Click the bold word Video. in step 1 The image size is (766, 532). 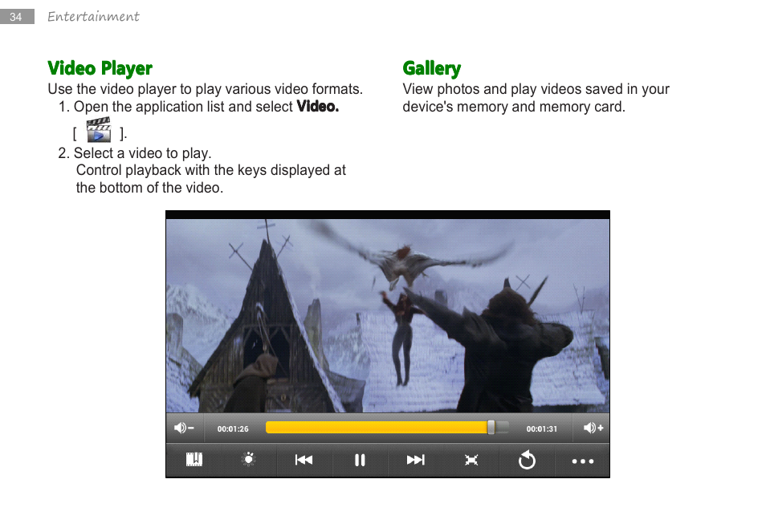coord(318,107)
